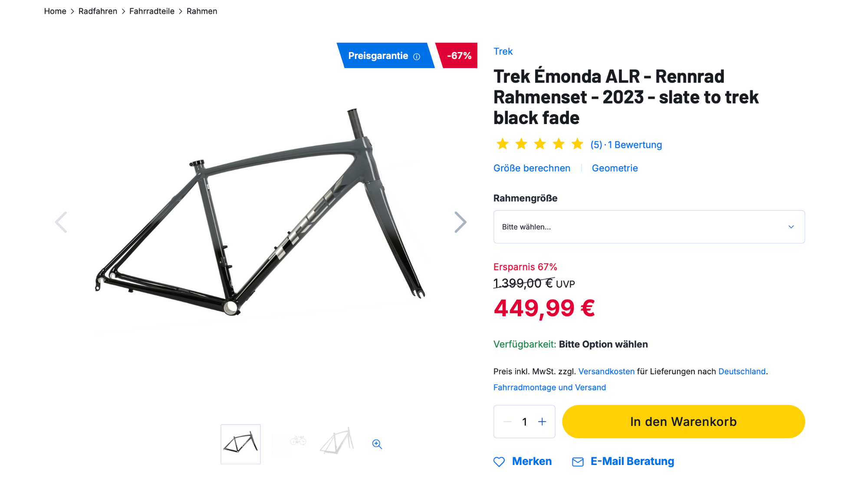Click the Versandkosten link
Image resolution: width=868 pixels, height=501 pixels.
coord(606,371)
